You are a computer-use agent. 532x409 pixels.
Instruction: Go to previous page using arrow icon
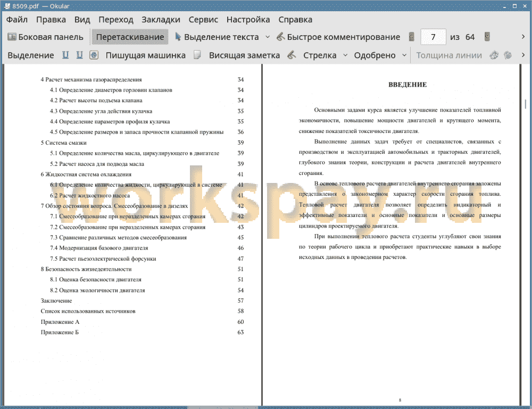412,37
